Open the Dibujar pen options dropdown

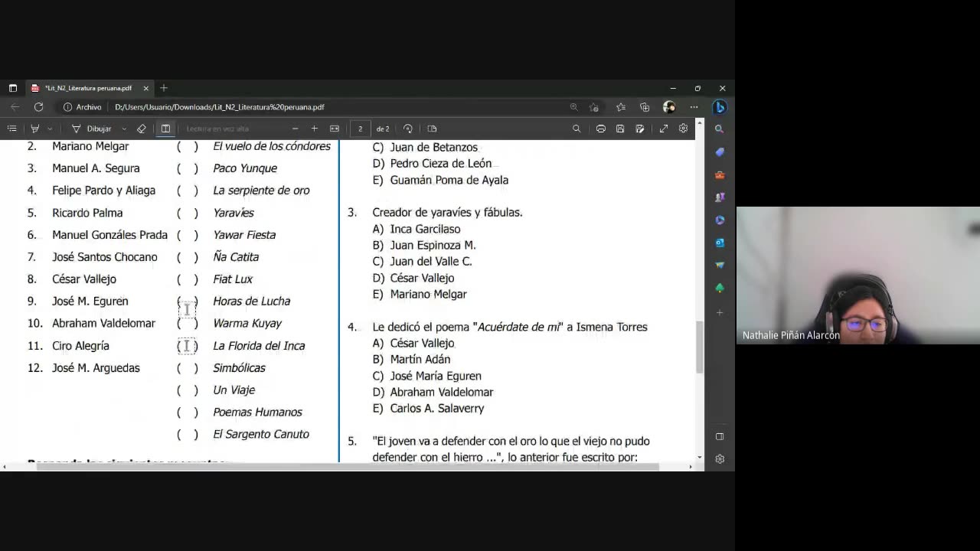tap(124, 129)
